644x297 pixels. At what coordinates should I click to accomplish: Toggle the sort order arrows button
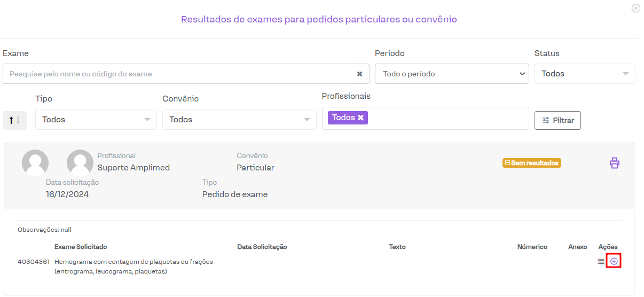tap(14, 120)
